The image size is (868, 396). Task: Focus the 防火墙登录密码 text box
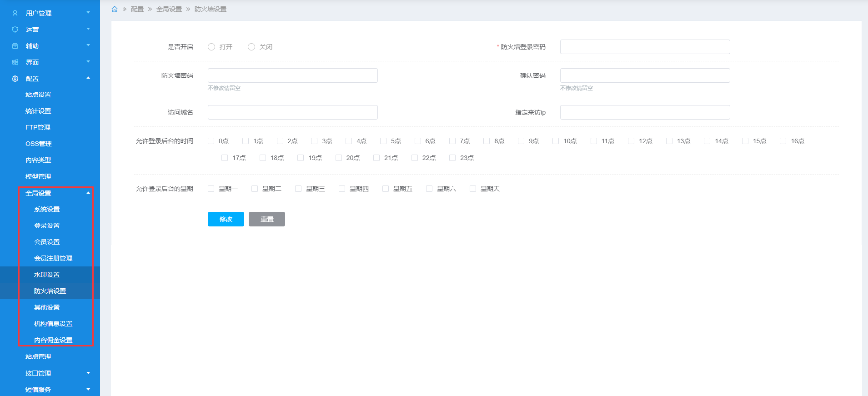(645, 47)
